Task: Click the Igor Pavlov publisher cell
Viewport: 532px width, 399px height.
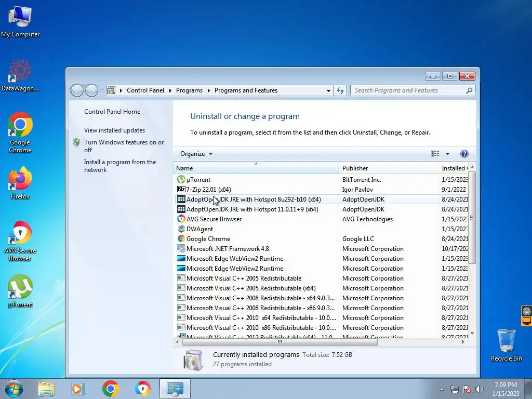Action: 357,189
